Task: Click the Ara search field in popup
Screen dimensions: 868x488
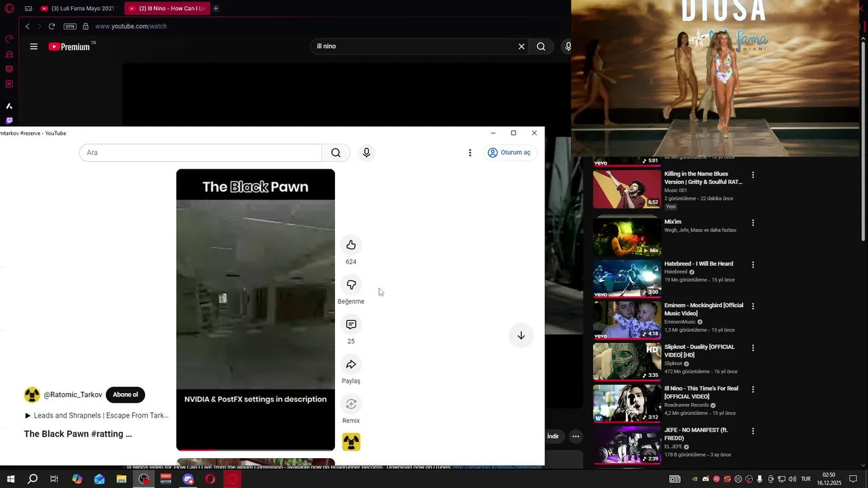Action: (200, 152)
